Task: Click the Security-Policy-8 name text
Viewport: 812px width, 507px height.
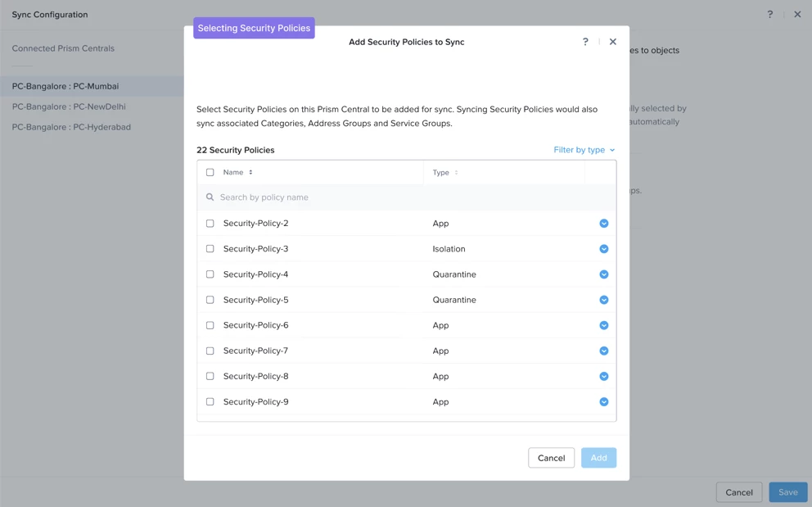Action: click(256, 377)
